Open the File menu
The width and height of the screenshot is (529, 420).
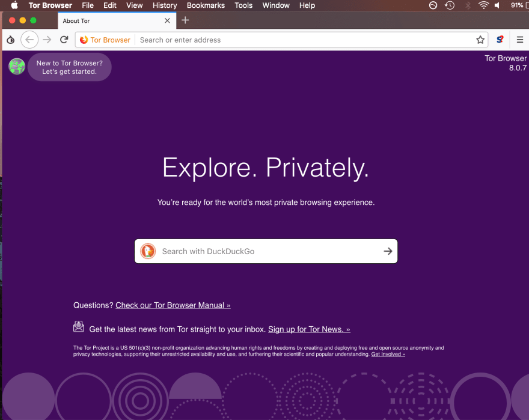[x=88, y=5]
